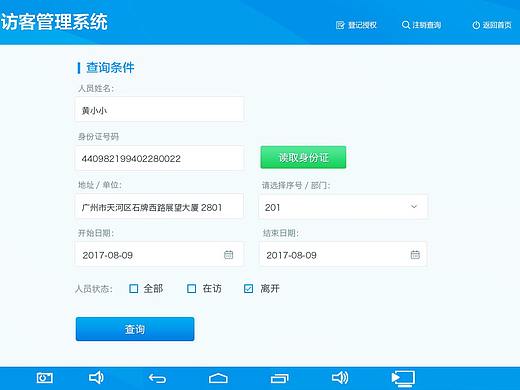Viewport: 520px width, 390px height.
Task: Tap the volume down speaker icon
Action: 96,378
